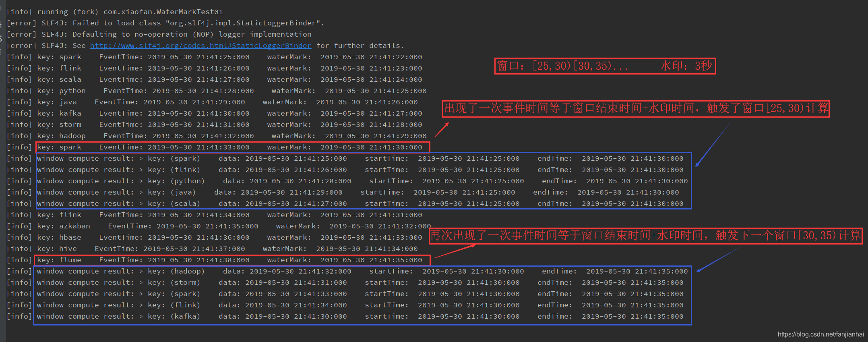Viewport: 868px width, 342px height.
Task: Click the key hbase EventTime 21:41:36 line
Action: [215, 237]
